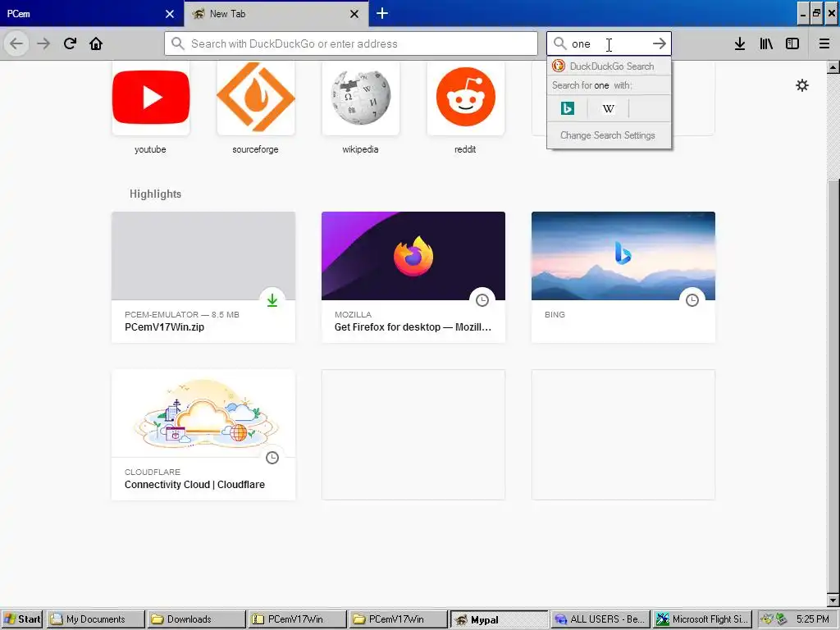Click the green download badge on PCemV17Win.zip
The height and width of the screenshot is (630, 840).
point(272,300)
